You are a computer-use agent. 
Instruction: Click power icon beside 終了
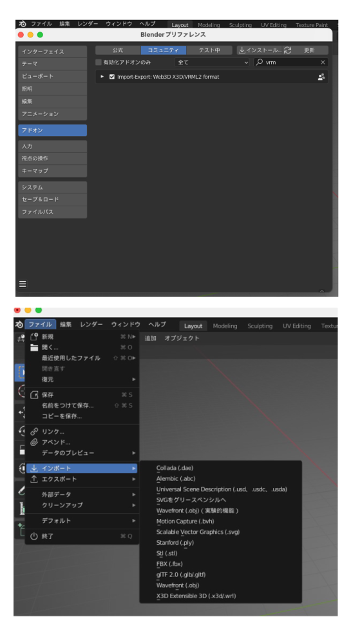[x=34, y=536]
